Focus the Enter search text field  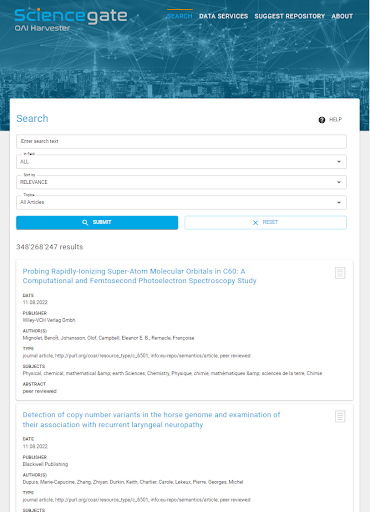[181, 141]
